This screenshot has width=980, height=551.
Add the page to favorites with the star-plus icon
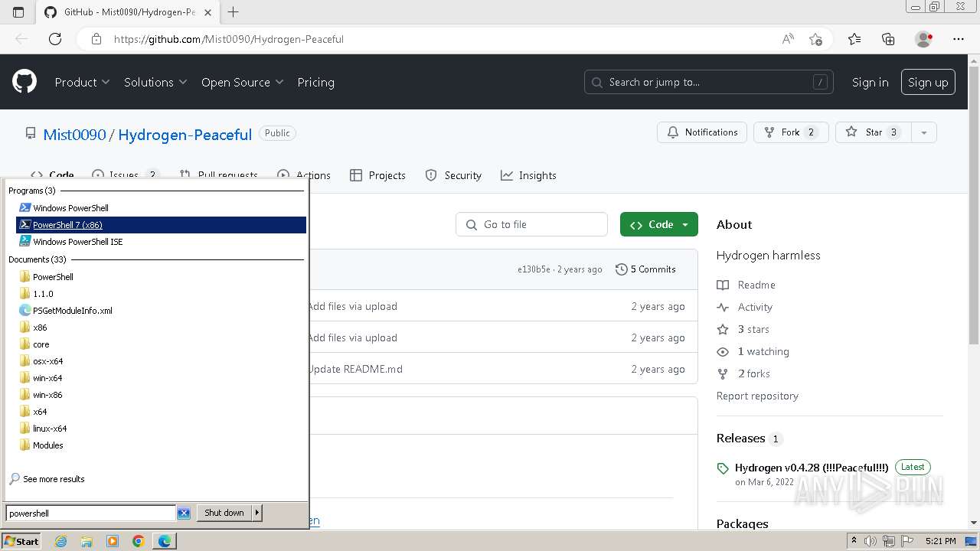coord(815,39)
